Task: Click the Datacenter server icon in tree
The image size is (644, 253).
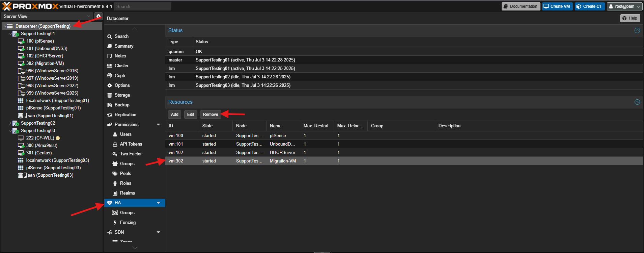Action: click(10, 26)
